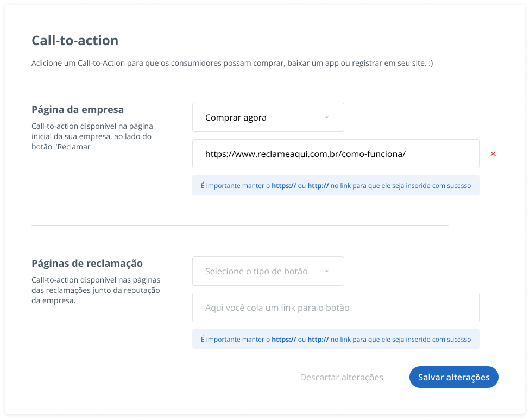Screen dimensions: 530x420
Task: Click the intro sentence starting with Adicione um Call-to-Action
Action: (232, 63)
